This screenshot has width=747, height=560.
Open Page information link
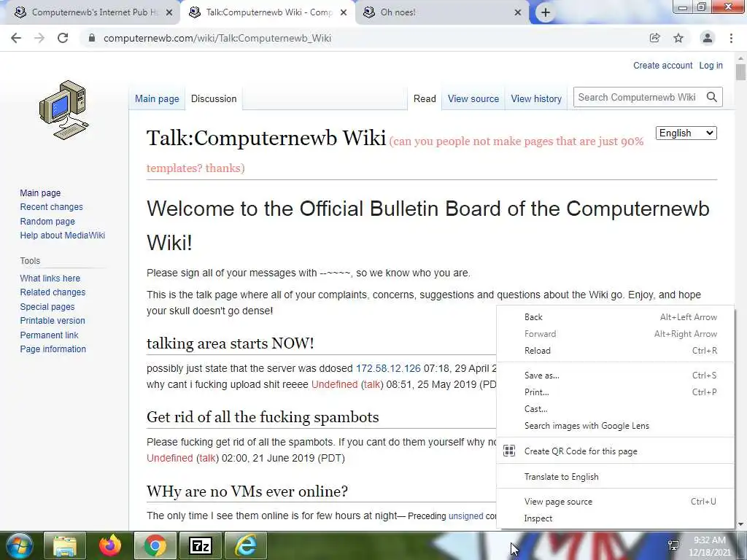coord(53,349)
